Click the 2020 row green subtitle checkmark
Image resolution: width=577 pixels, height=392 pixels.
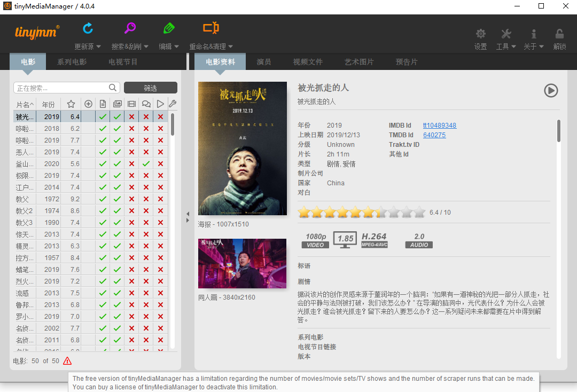coord(146,163)
